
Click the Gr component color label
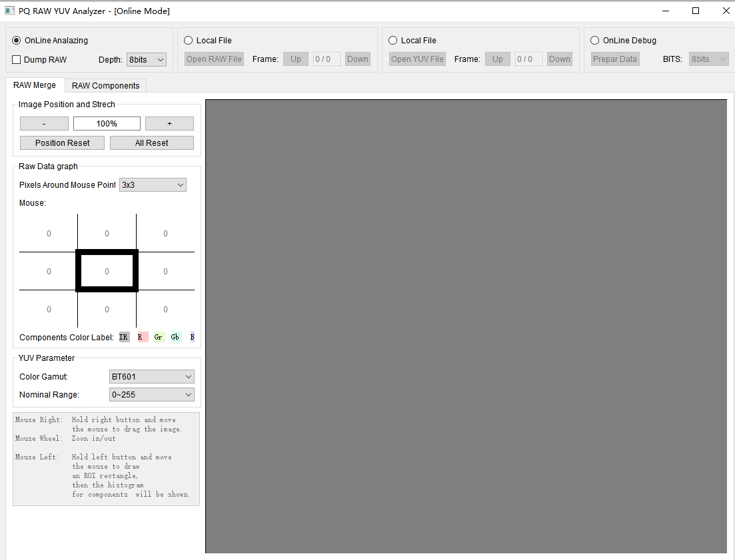click(x=159, y=337)
